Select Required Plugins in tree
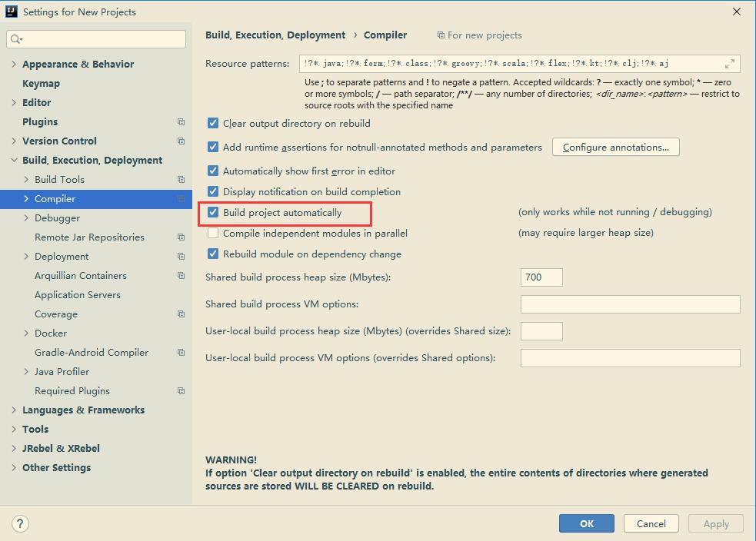Screen dimensions: 756x541 pos(72,390)
